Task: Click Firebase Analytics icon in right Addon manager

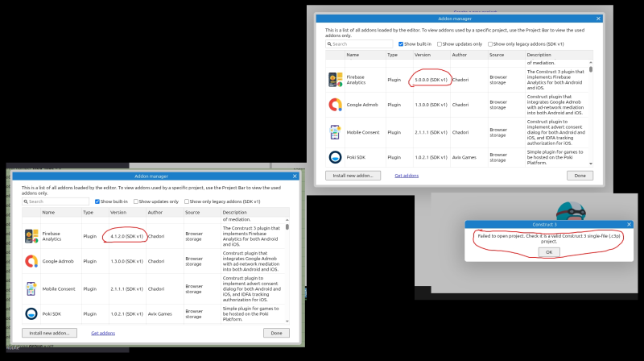Action: [x=336, y=80]
